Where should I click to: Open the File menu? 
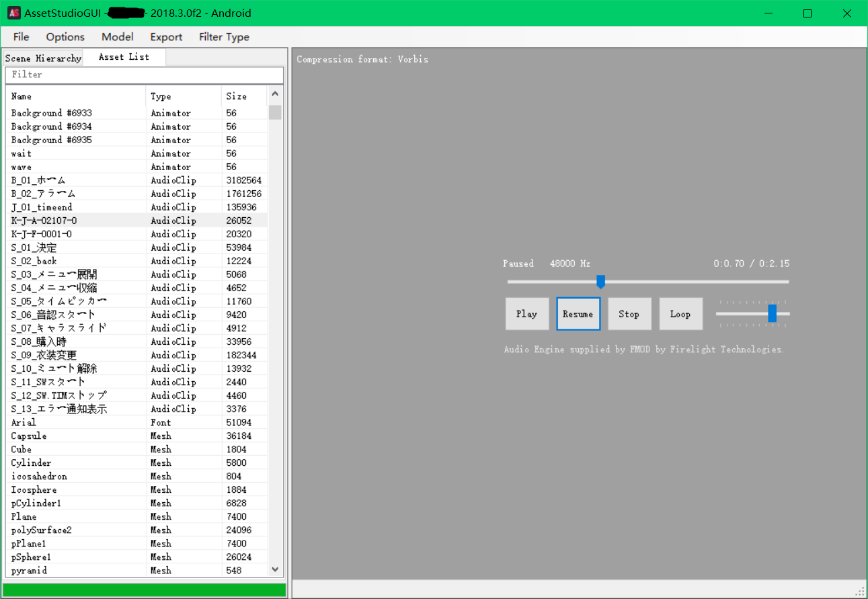click(22, 37)
